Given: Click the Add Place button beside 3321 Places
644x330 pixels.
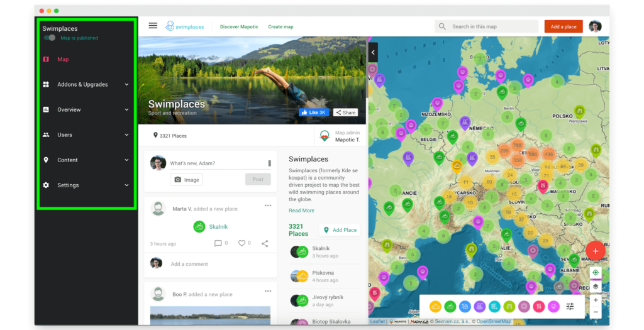Looking at the screenshot, I should [x=340, y=230].
